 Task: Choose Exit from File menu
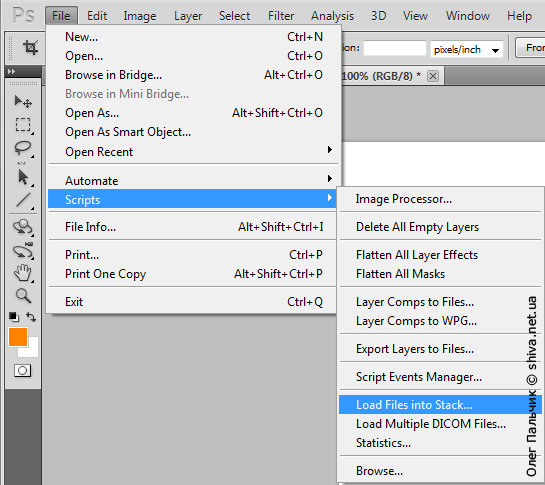click(193, 301)
